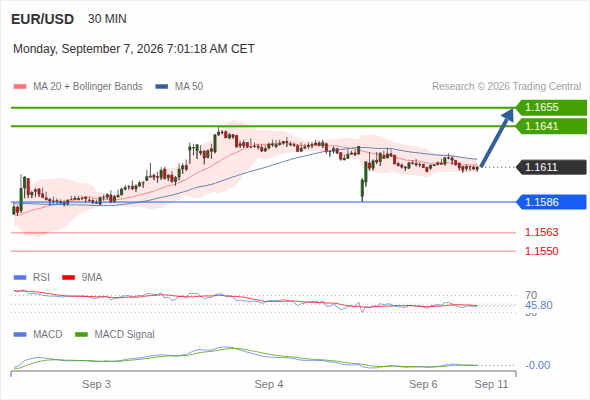The width and height of the screenshot is (590, 400).
Task: Select the 1.1586 pivot price tag
Action: 551,202
